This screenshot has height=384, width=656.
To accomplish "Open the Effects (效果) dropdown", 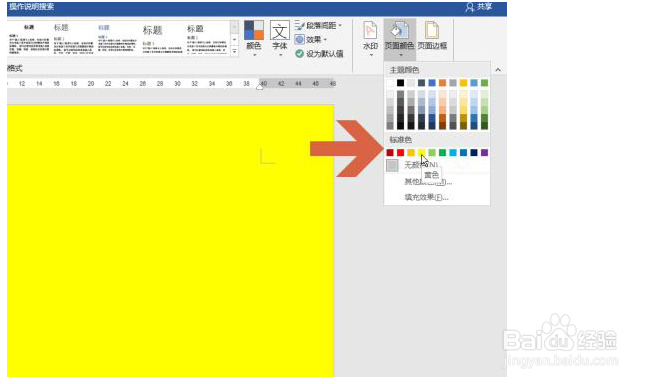I will pyautogui.click(x=311, y=40).
